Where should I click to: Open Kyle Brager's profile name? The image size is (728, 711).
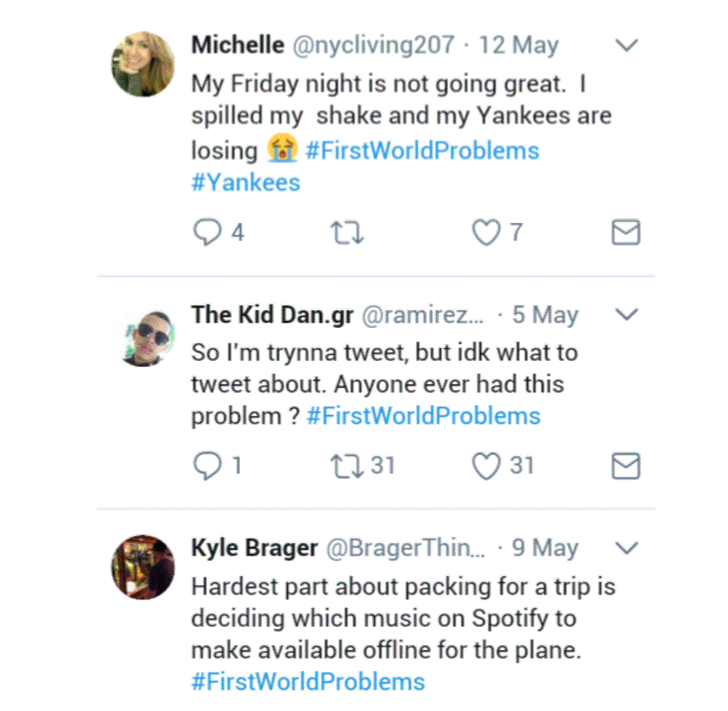click(x=253, y=548)
